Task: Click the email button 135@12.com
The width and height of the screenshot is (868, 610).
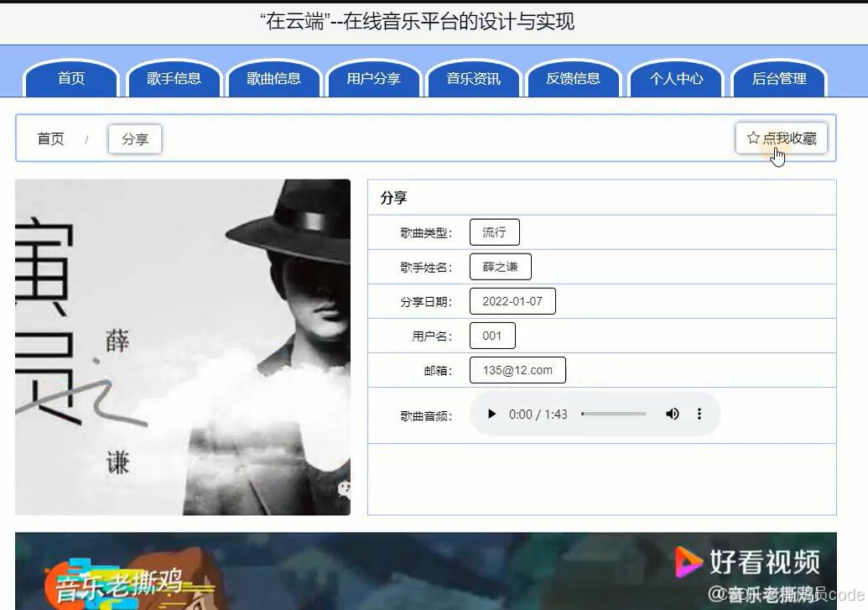Action: click(517, 369)
